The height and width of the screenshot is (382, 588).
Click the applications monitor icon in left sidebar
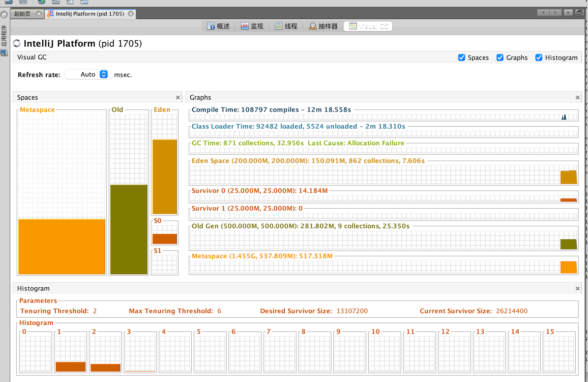click(x=4, y=53)
